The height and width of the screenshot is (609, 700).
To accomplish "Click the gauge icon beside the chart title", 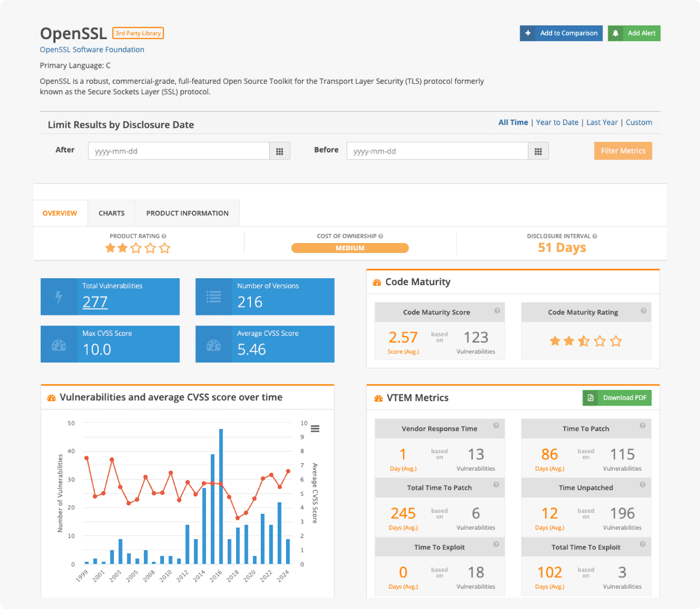I will tap(51, 398).
